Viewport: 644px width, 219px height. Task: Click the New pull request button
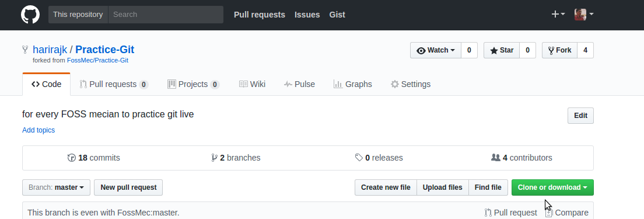128,187
